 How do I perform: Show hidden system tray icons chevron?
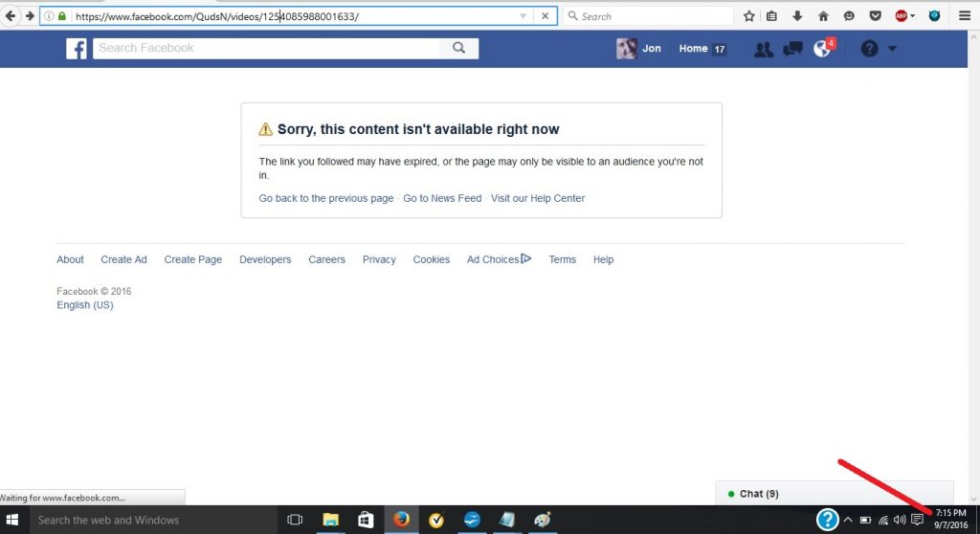848,520
